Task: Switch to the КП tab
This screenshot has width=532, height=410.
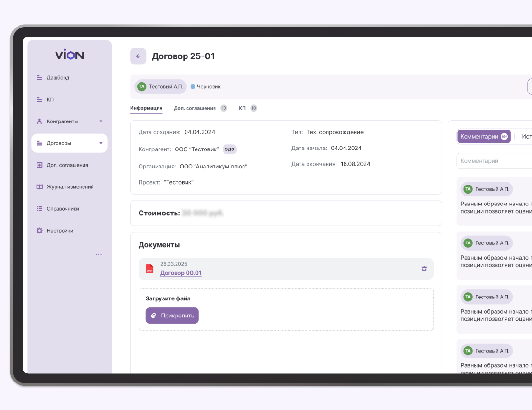Action: 243,108
